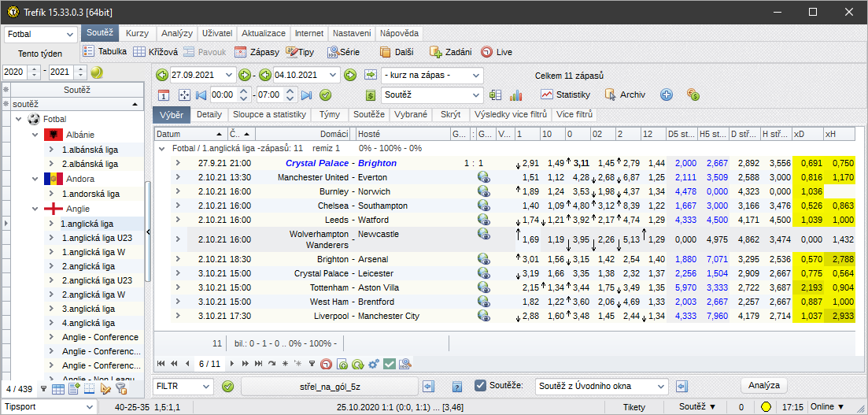Screen dimensions: 868x415
Task: Apply the FILTR with the green checkmark
Action: click(227, 386)
